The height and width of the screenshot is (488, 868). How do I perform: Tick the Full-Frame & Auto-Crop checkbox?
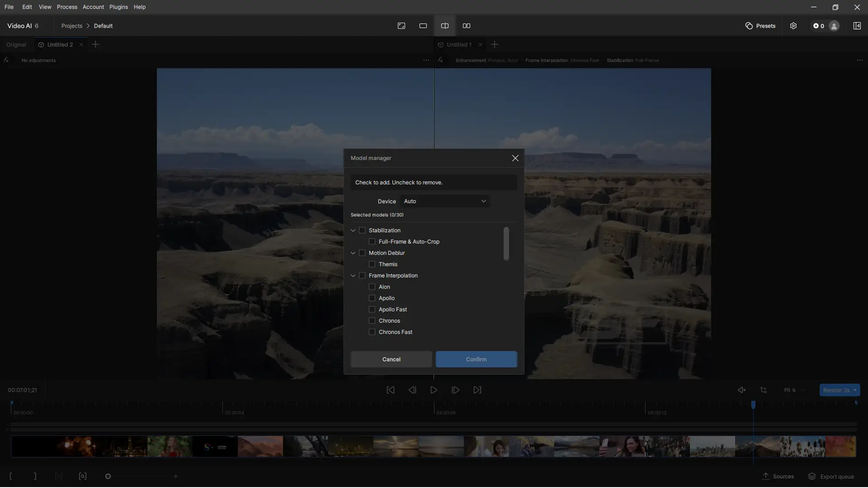pos(372,242)
